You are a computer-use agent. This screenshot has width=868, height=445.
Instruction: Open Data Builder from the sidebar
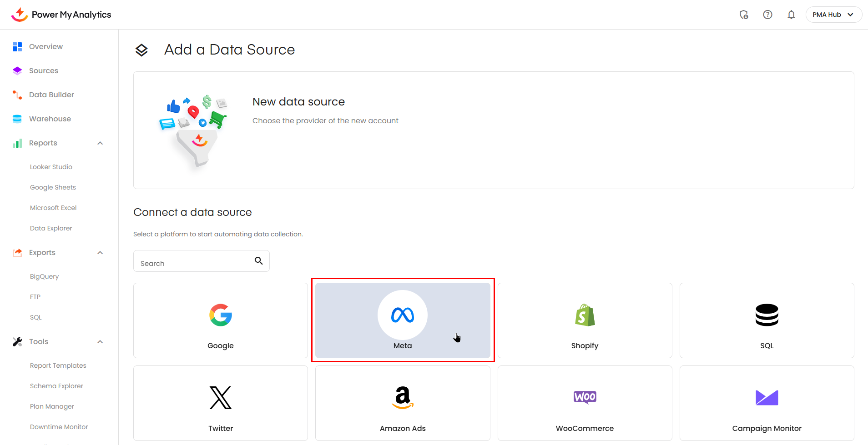point(51,95)
